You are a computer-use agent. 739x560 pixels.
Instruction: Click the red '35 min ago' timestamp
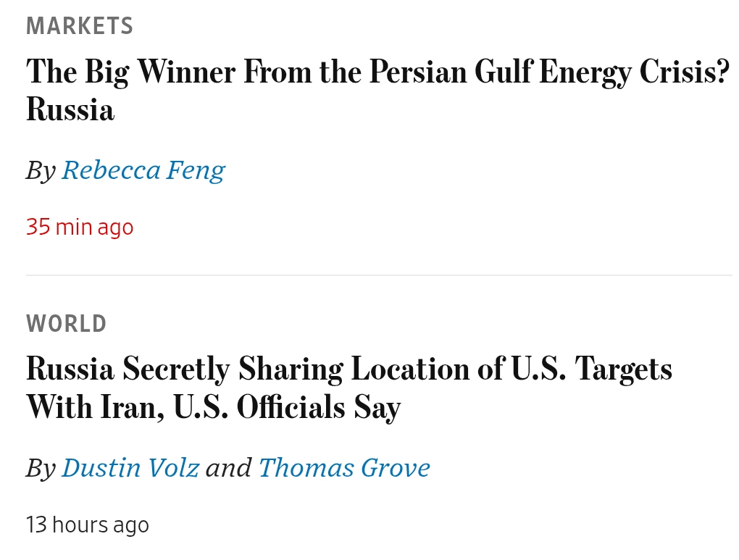(x=80, y=227)
